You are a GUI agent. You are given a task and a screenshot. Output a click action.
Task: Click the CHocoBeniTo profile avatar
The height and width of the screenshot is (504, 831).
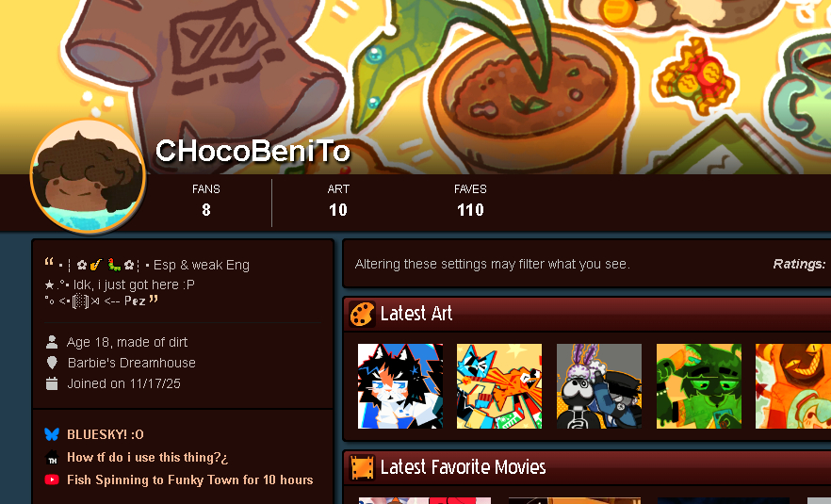(x=88, y=176)
